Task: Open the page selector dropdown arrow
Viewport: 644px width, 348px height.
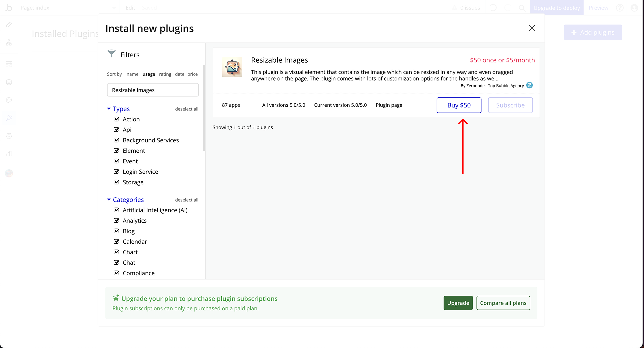Action: click(x=114, y=8)
